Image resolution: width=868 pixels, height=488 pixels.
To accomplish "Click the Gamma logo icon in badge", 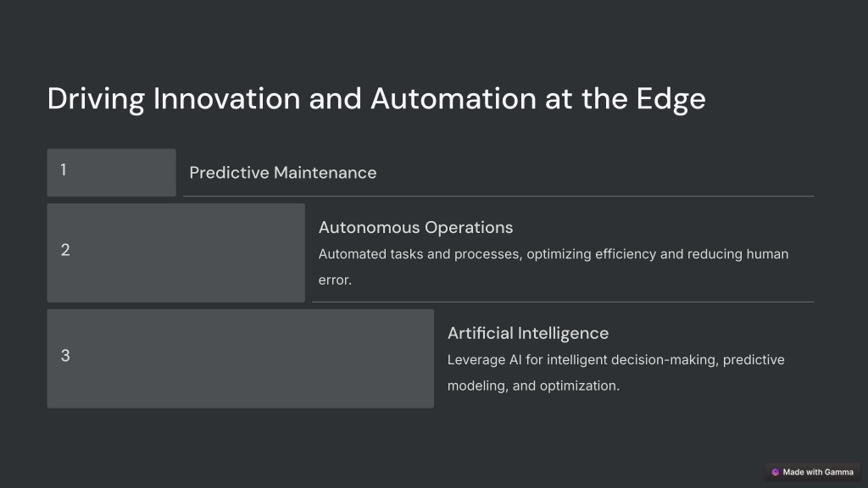I will click(775, 472).
